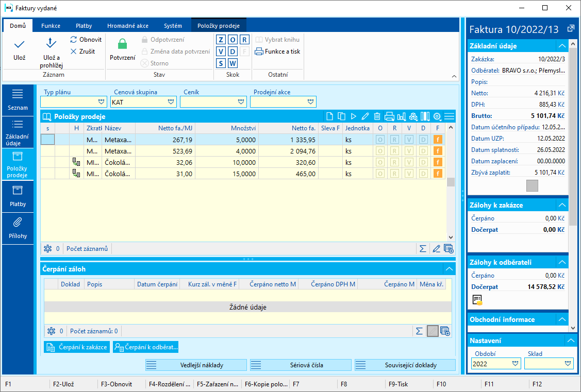Click the sum sigma icon under Položky prodeje grid
Viewport: 581px width, 392px height.
pos(423,249)
